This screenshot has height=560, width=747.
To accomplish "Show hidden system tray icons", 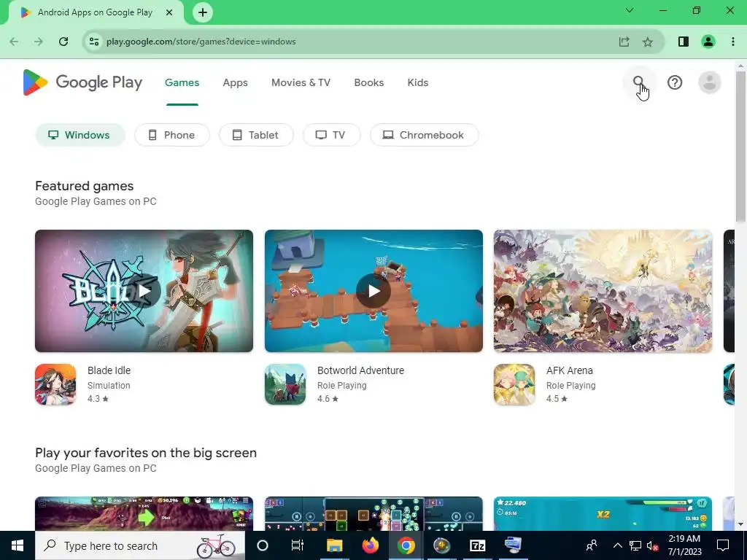I will point(617,545).
